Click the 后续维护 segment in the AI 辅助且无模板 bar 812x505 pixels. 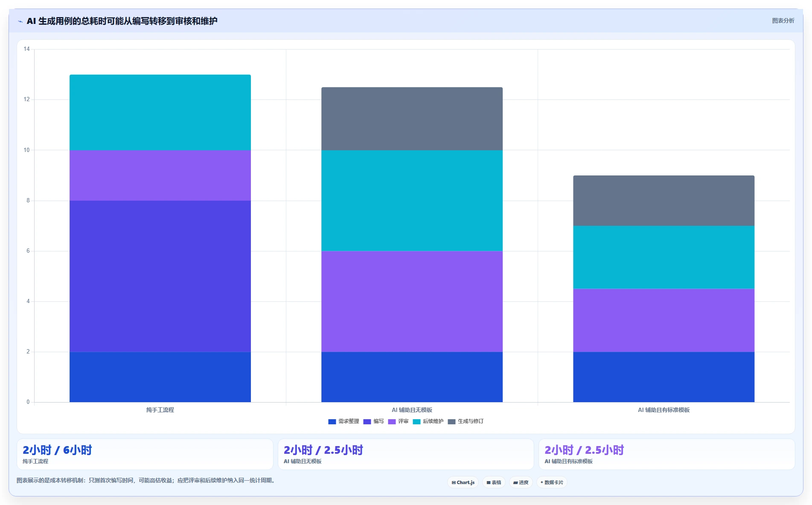412,201
